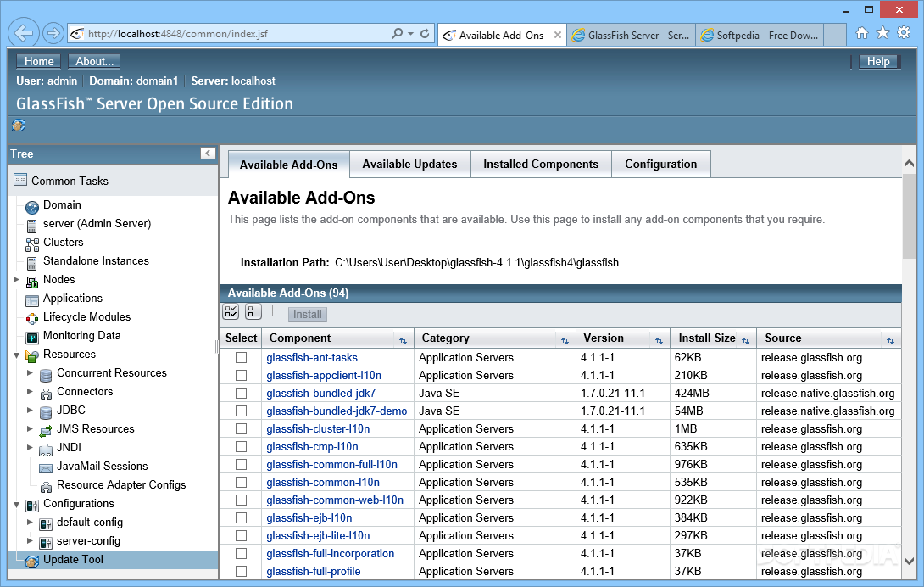Viewport: 924px width, 587px height.
Task: Click the Standalone Instances icon
Action: (32, 263)
